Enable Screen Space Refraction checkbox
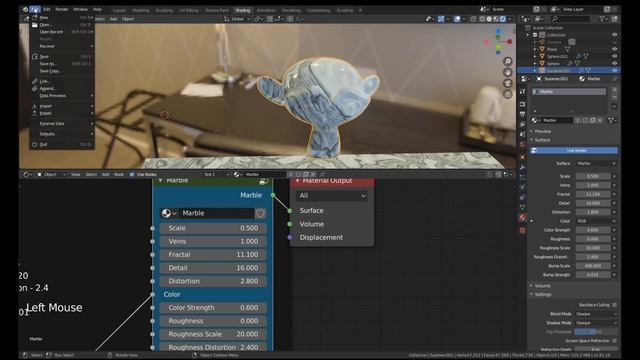 614,340
